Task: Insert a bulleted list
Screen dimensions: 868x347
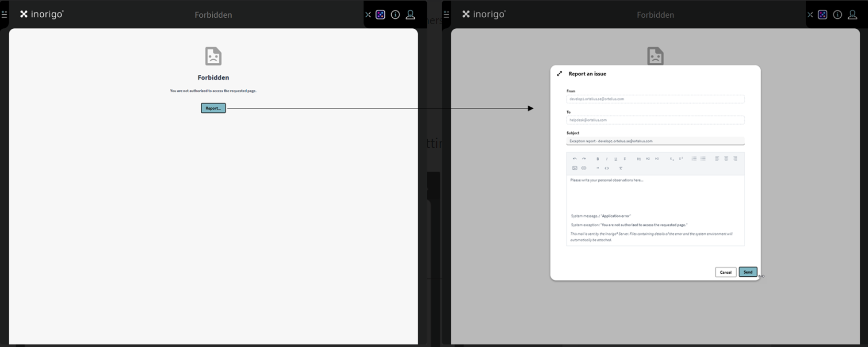Action: coord(703,159)
